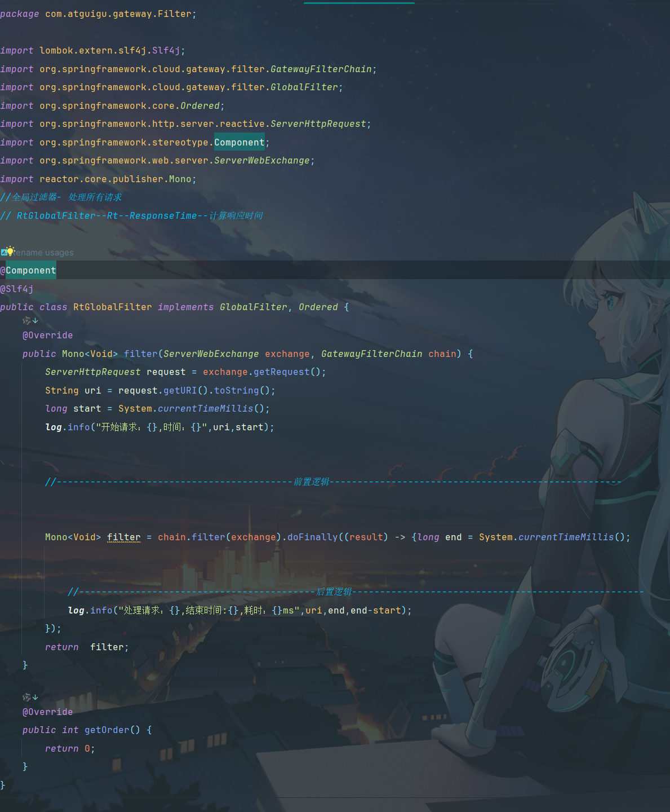Viewport: 670px width, 812px height.
Task: Click 'return filter;' statement
Action: 87,647
